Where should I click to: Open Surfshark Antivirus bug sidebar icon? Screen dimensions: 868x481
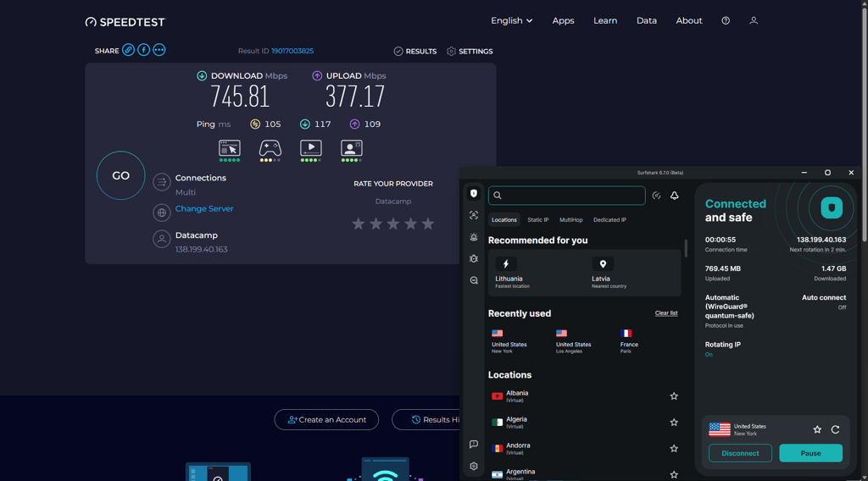coord(474,258)
